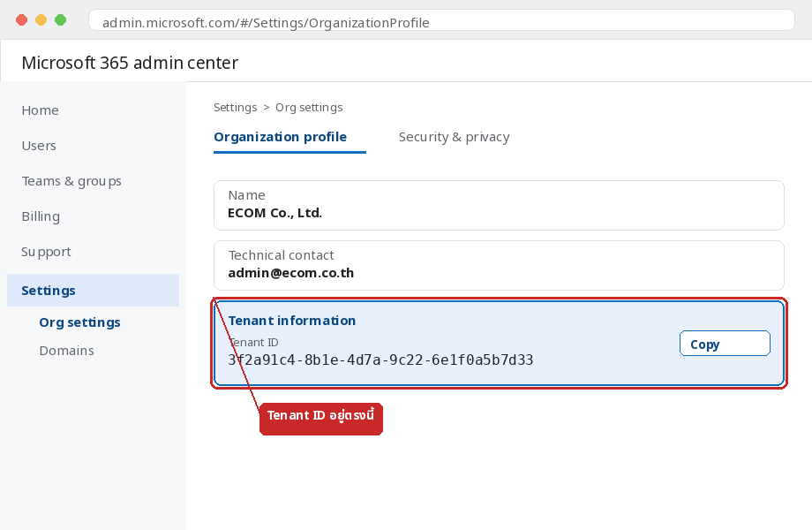812x530 pixels.
Task: Open the Home page in sidebar
Action: [x=41, y=110]
